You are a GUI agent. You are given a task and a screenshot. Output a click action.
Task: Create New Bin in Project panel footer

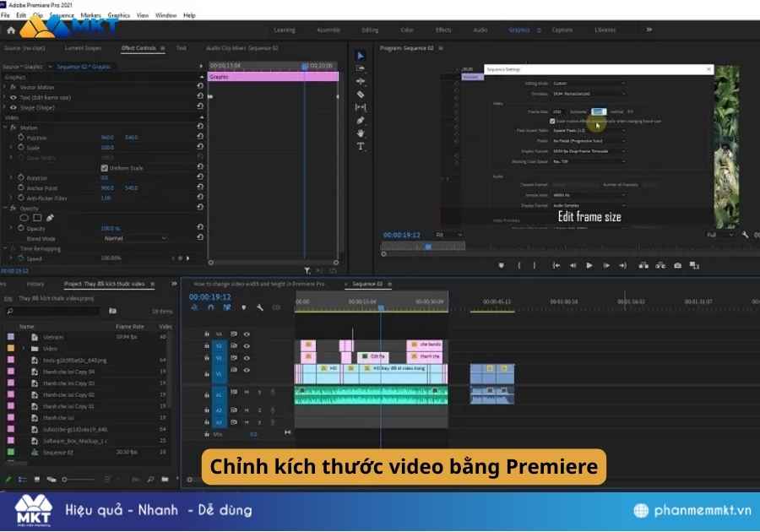click(165, 479)
